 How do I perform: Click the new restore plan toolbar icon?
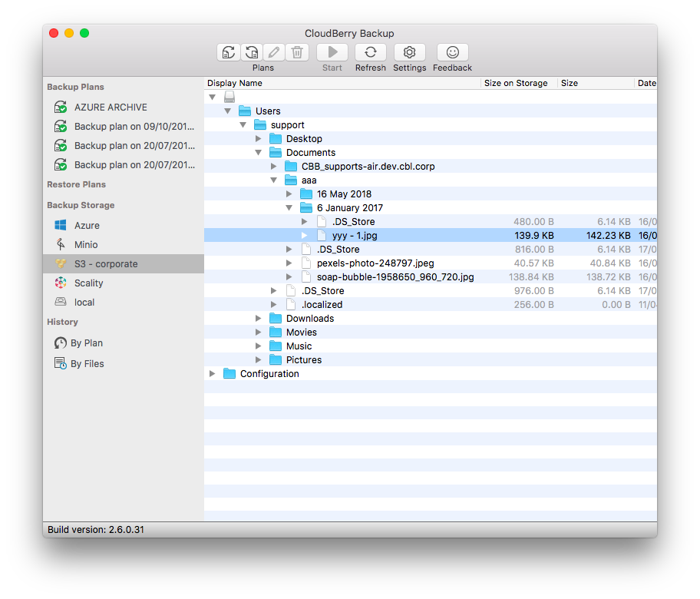(x=251, y=52)
